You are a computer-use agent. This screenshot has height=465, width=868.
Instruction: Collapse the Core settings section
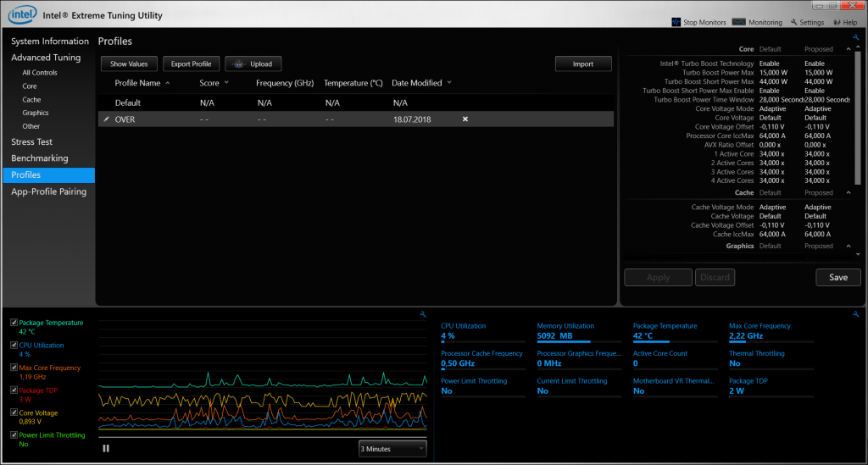click(848, 49)
